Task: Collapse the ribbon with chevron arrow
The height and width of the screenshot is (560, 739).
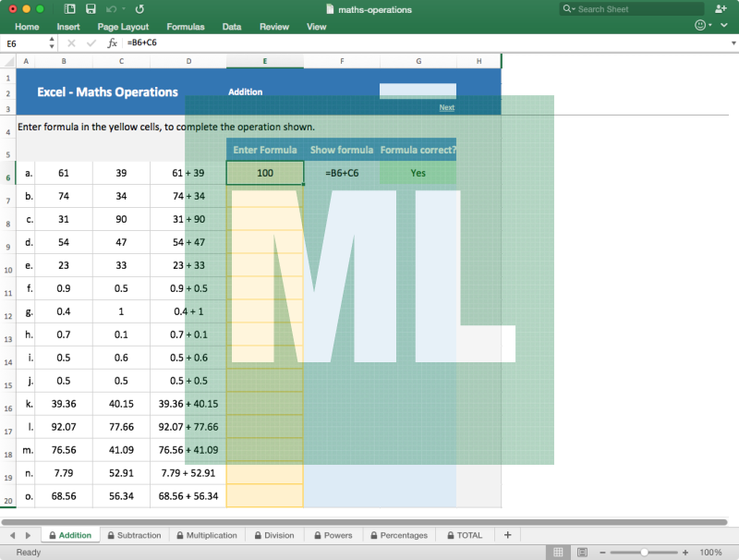Action: coord(726,27)
